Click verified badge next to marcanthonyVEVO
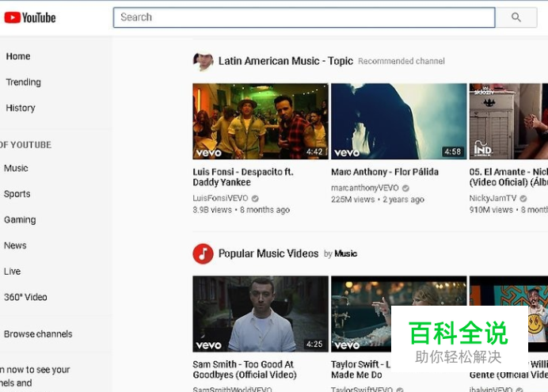Screen dimensions: 548x392 tap(405, 188)
